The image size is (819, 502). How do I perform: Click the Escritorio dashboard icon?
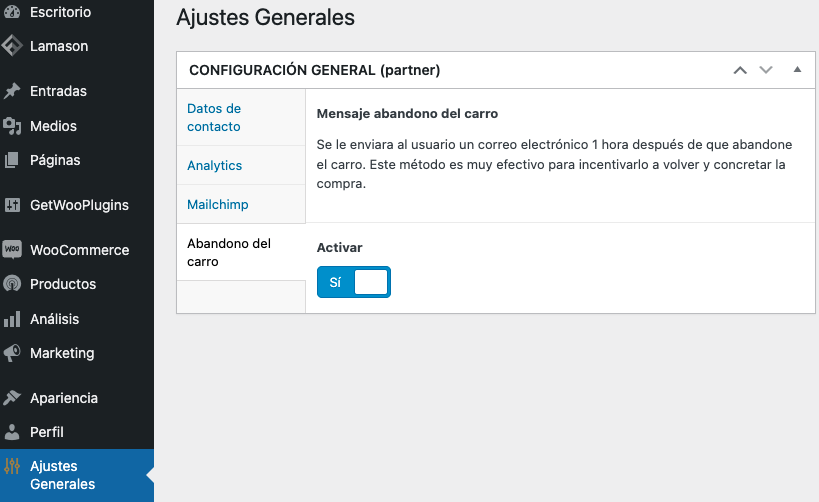click(12, 12)
